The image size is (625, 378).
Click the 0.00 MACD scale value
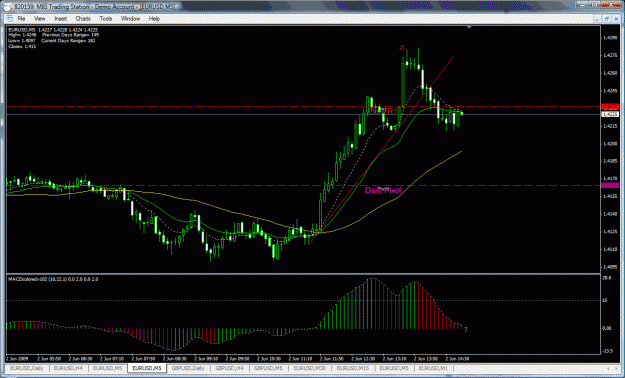607,328
